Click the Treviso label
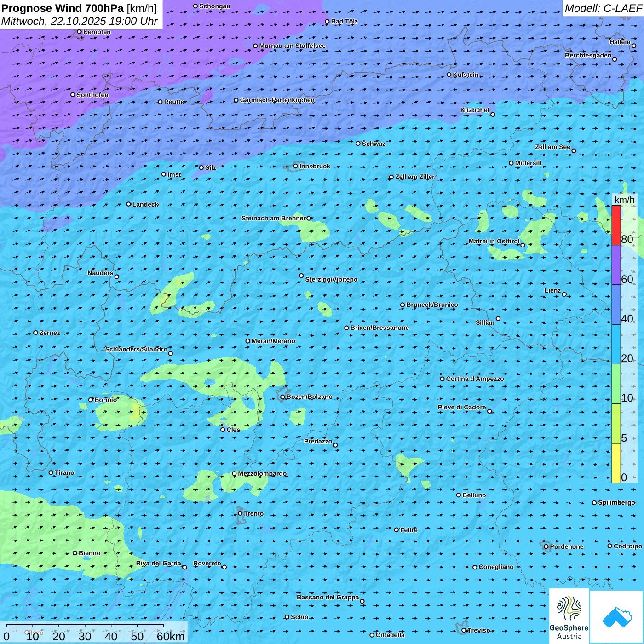This screenshot has height=644, width=644. click(478, 630)
